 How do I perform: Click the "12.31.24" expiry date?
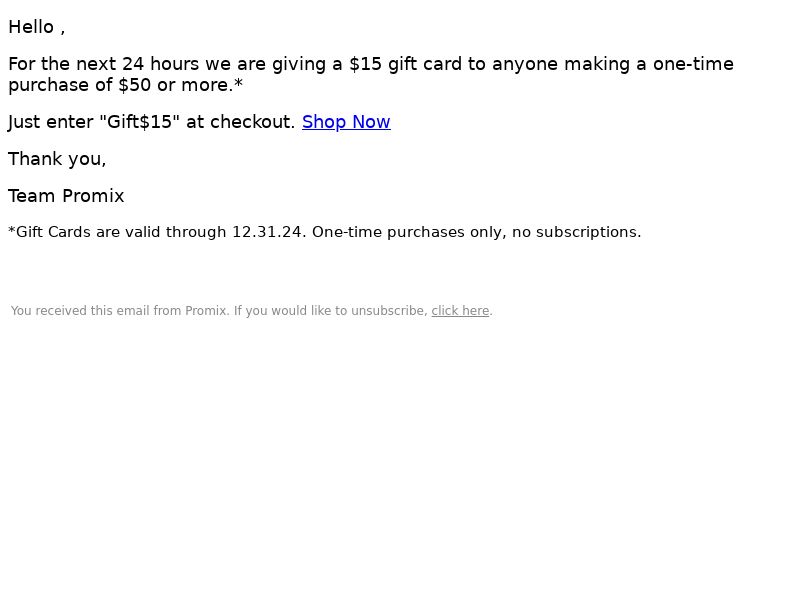(x=267, y=232)
